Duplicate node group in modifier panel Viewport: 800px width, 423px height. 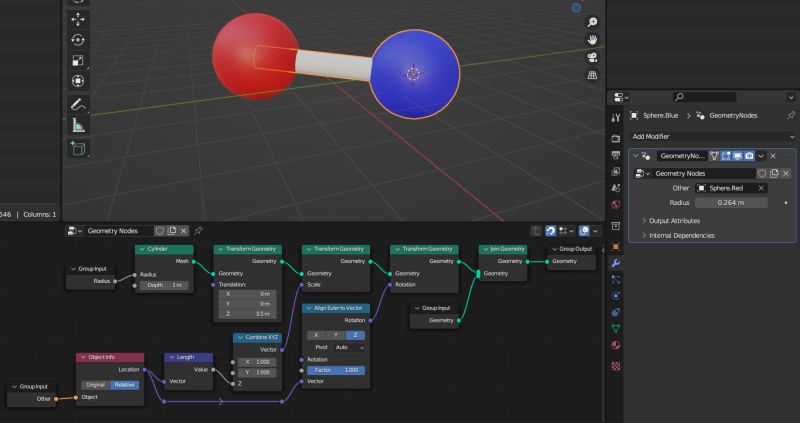coord(774,173)
